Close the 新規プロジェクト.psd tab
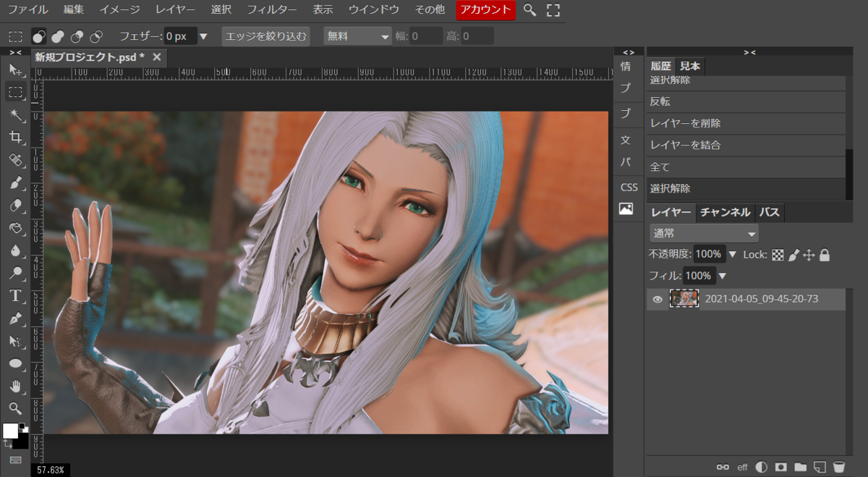 click(x=156, y=56)
